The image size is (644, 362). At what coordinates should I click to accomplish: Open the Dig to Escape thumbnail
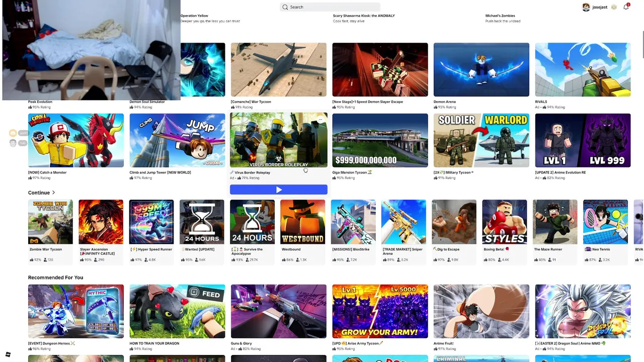[454, 222]
